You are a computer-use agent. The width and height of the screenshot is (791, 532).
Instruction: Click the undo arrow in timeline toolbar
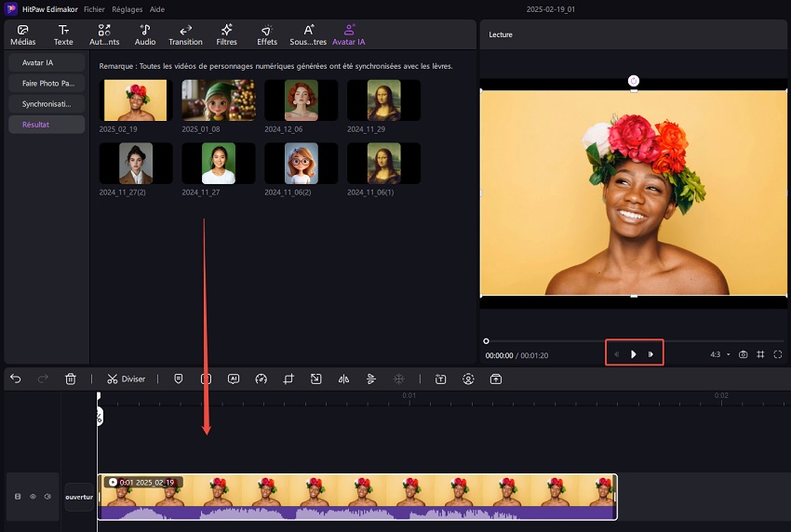click(16, 379)
